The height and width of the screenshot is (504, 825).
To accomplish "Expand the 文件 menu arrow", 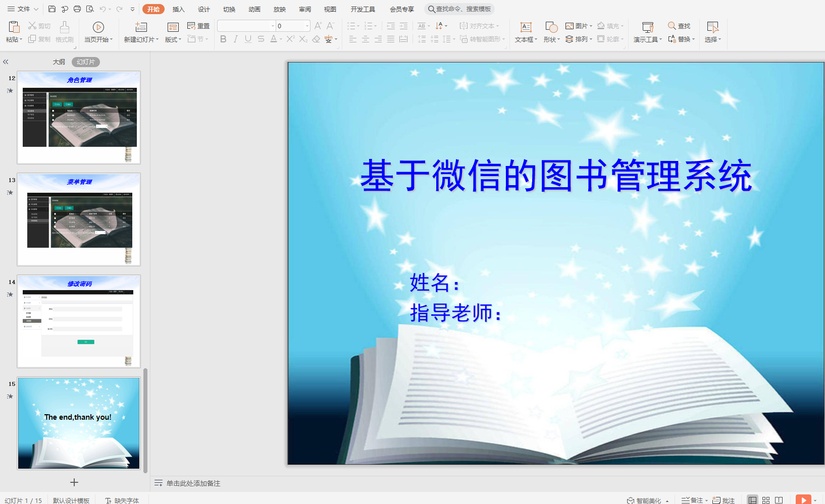I will pos(36,9).
